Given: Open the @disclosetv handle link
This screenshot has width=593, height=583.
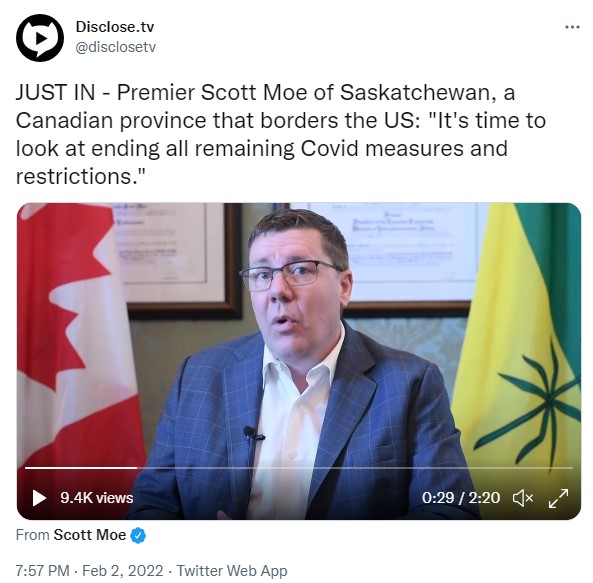Looking at the screenshot, I should pyautogui.click(x=116, y=47).
